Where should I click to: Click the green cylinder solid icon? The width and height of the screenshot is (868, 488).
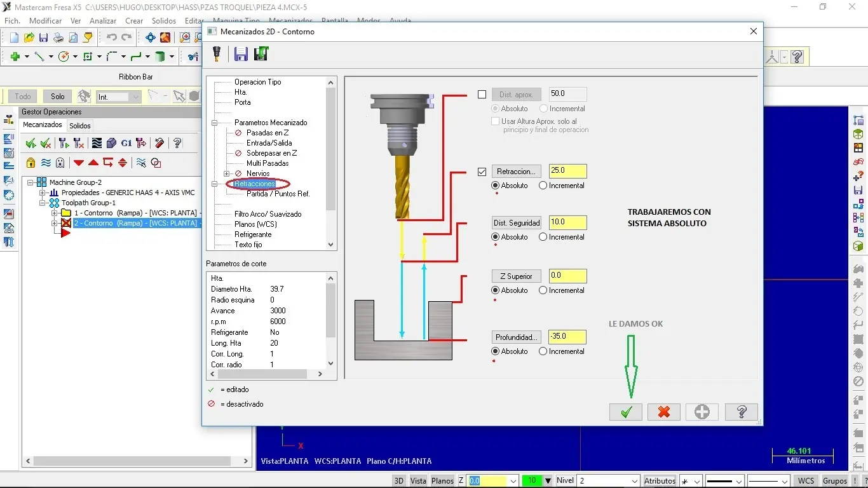(160, 57)
